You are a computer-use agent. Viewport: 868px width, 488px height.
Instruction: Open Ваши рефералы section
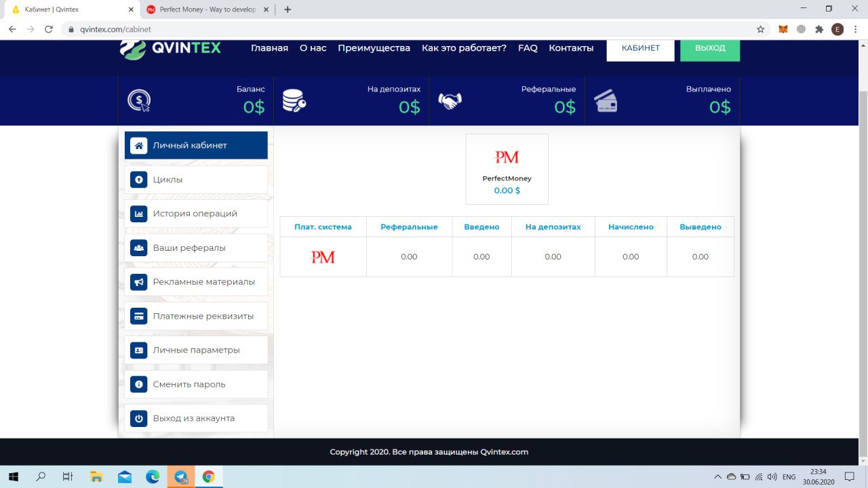click(196, 248)
